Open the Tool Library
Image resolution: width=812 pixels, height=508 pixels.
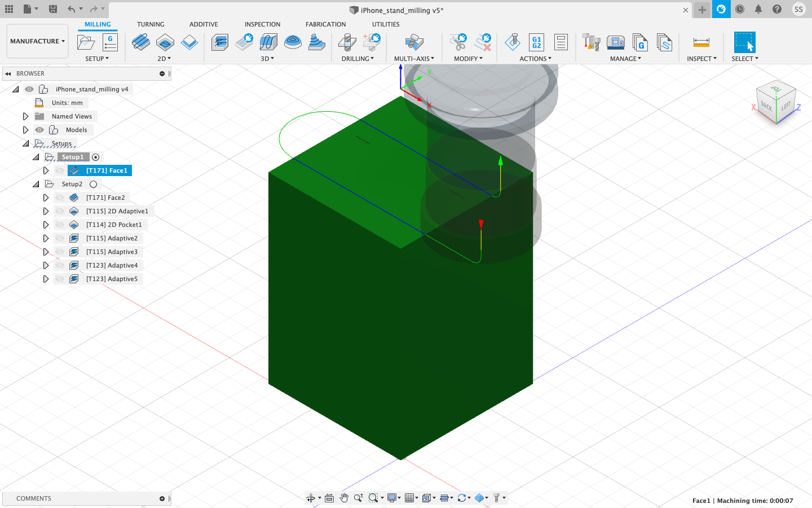[x=591, y=42]
